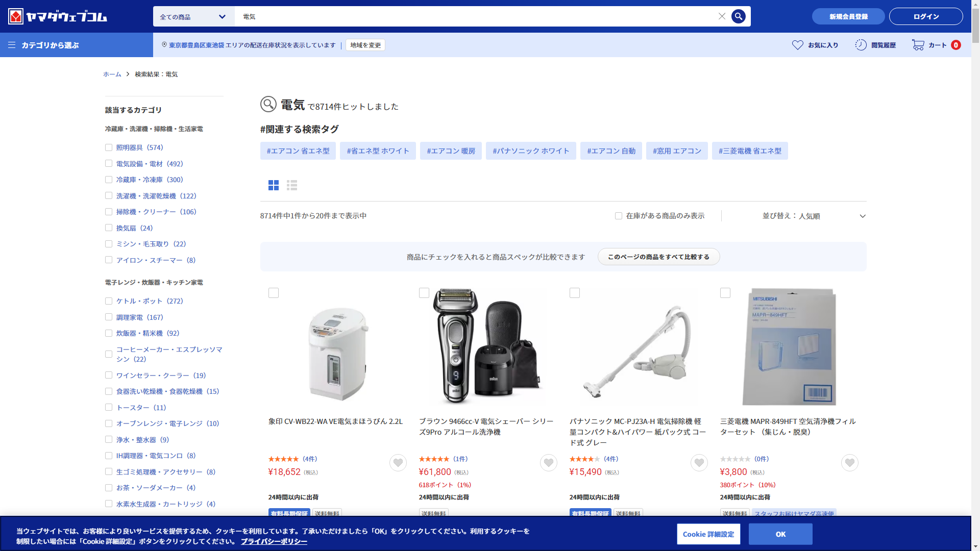
Task: Select the #エアコン 暖房 search tag
Action: pos(451,151)
